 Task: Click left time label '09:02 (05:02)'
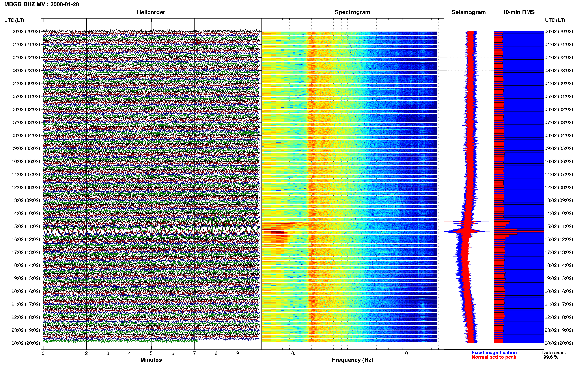coord(26,148)
